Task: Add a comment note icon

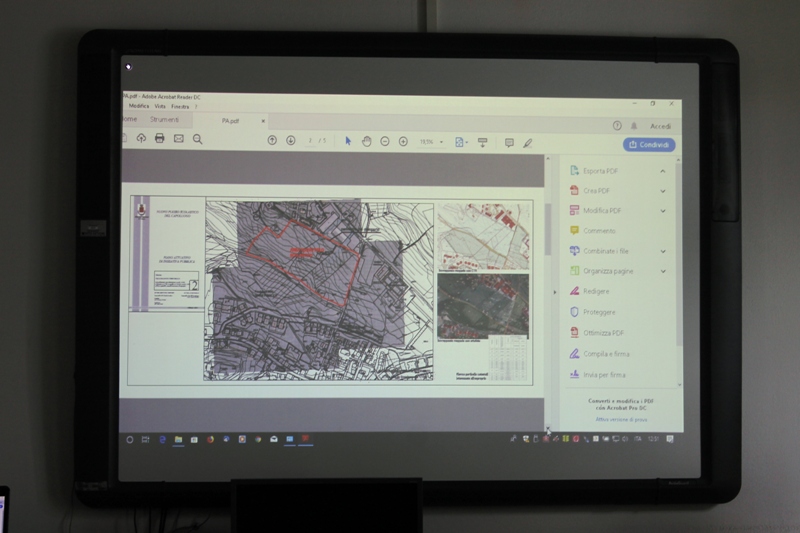Action: [509, 143]
